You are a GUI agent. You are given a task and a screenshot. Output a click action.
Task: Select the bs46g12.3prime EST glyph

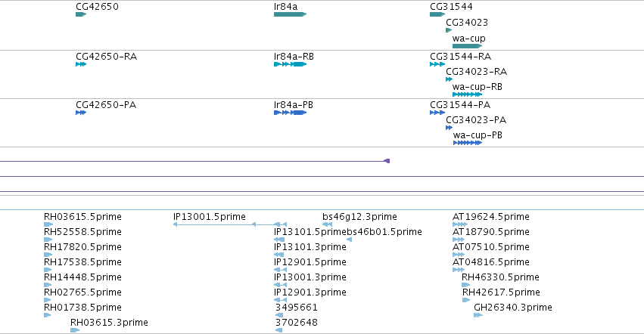[328, 224]
